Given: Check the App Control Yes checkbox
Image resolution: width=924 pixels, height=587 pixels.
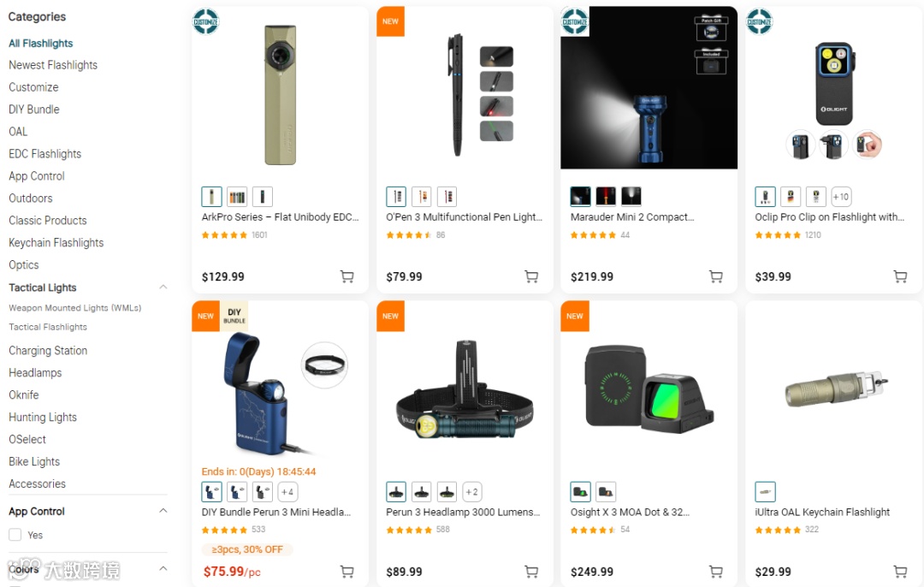Looking at the screenshot, I should coord(15,535).
